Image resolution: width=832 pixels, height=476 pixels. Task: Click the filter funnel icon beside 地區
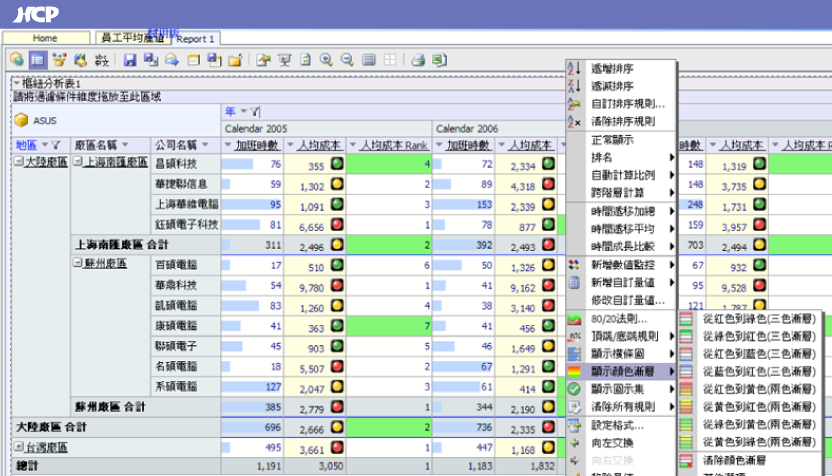point(56,145)
